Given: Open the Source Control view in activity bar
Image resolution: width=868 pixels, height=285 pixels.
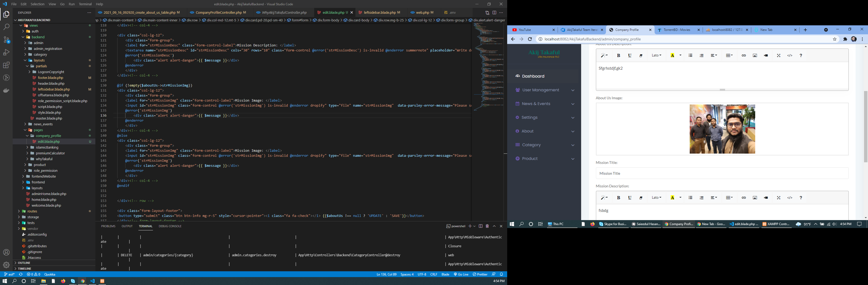Looking at the screenshot, I should [6, 40].
